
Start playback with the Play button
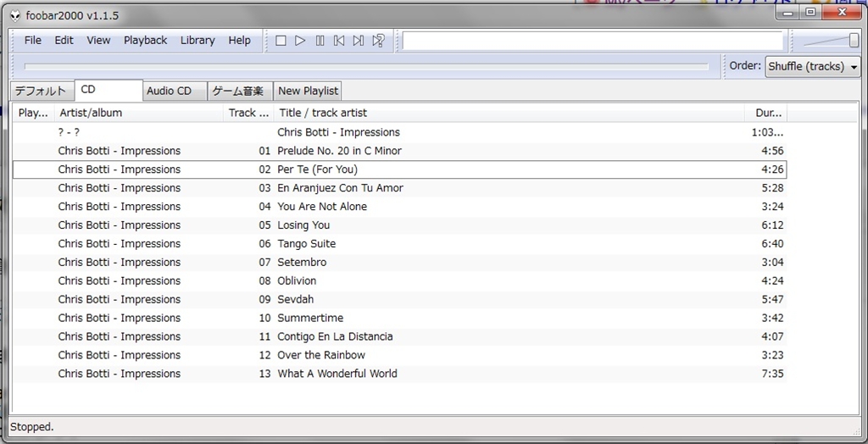pos(300,41)
